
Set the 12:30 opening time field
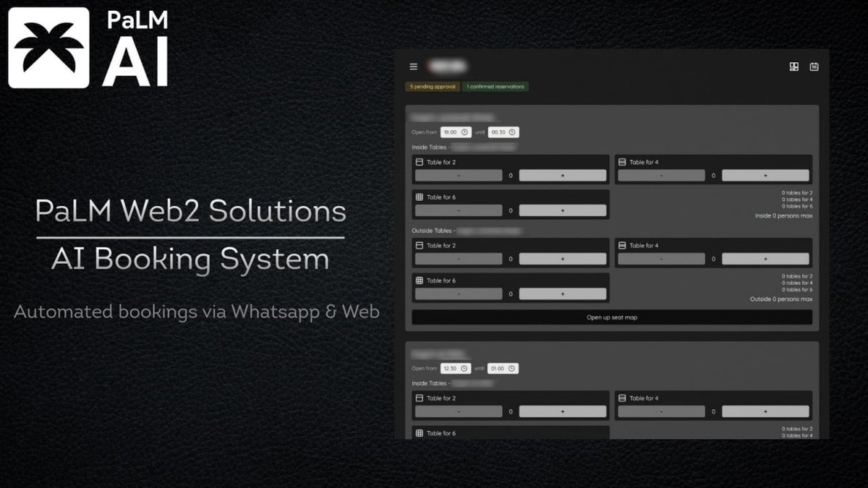point(456,368)
